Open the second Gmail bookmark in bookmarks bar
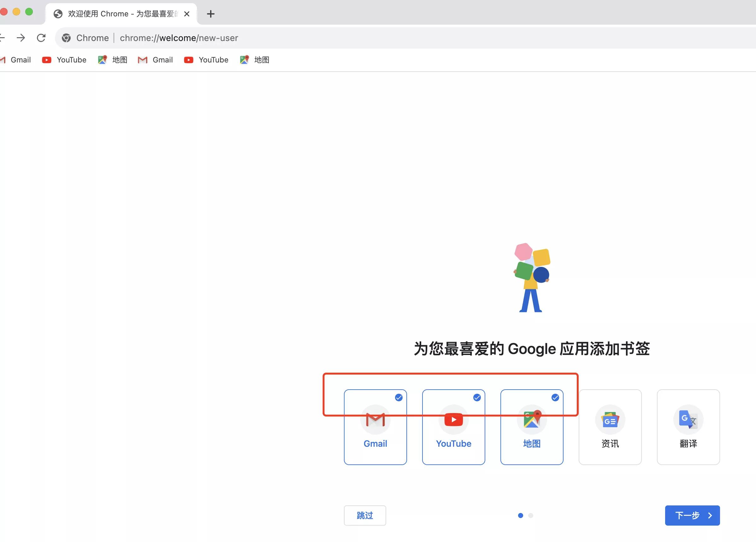 click(155, 60)
